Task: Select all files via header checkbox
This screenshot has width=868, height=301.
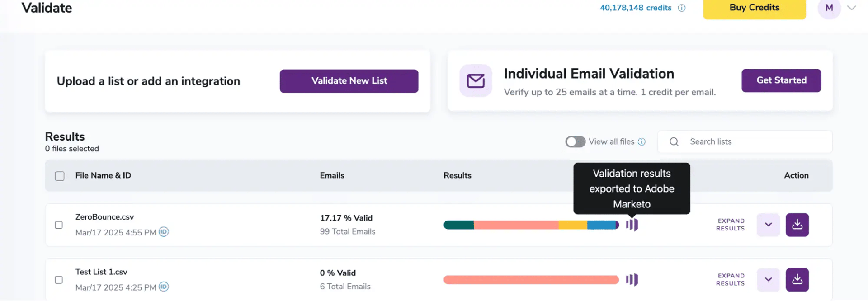Action: pyautogui.click(x=60, y=176)
